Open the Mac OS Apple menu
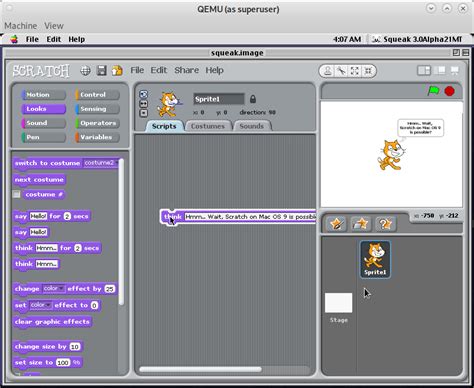The width and height of the screenshot is (474, 388). [x=14, y=39]
